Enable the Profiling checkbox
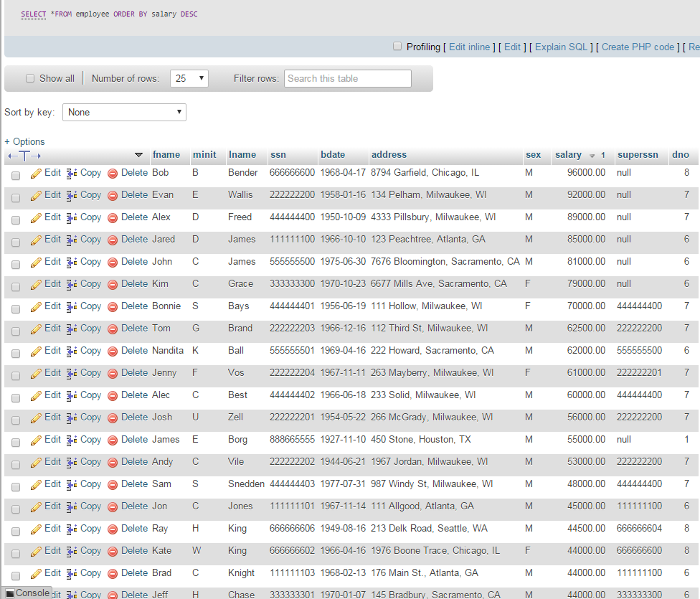The height and width of the screenshot is (599, 700). [x=397, y=47]
